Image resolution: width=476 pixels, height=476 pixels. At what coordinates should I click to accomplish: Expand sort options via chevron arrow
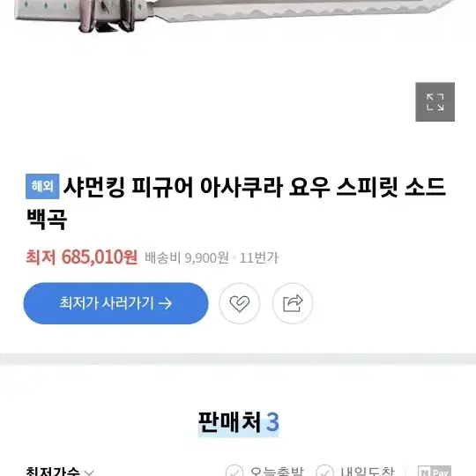tap(89, 472)
